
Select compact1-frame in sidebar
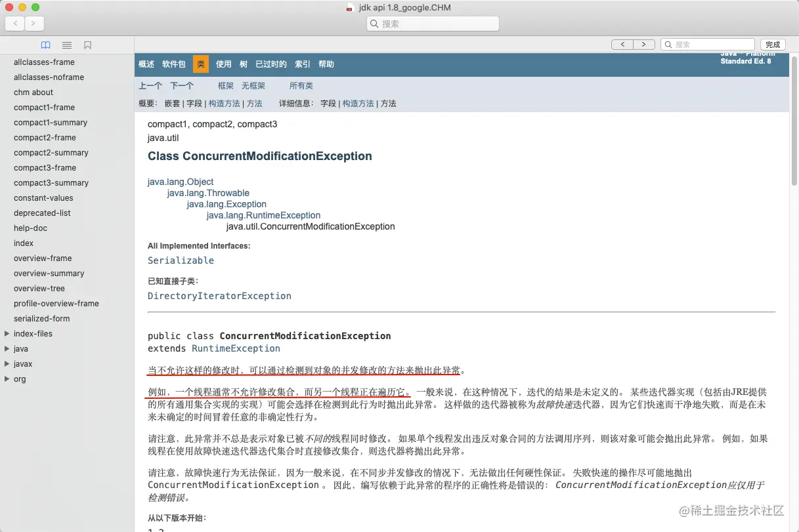[x=44, y=108]
